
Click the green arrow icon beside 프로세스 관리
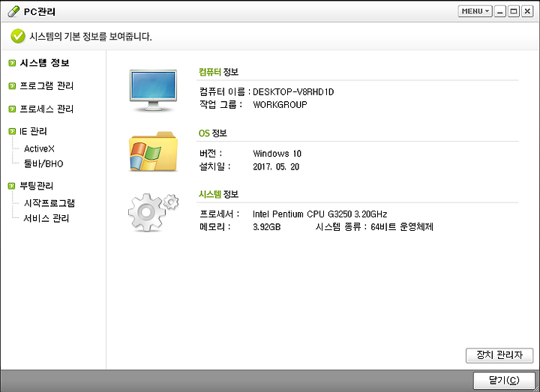pyautogui.click(x=12, y=109)
